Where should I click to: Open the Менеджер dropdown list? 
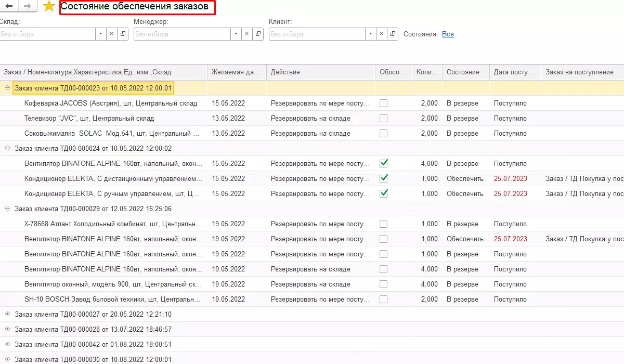click(236, 34)
